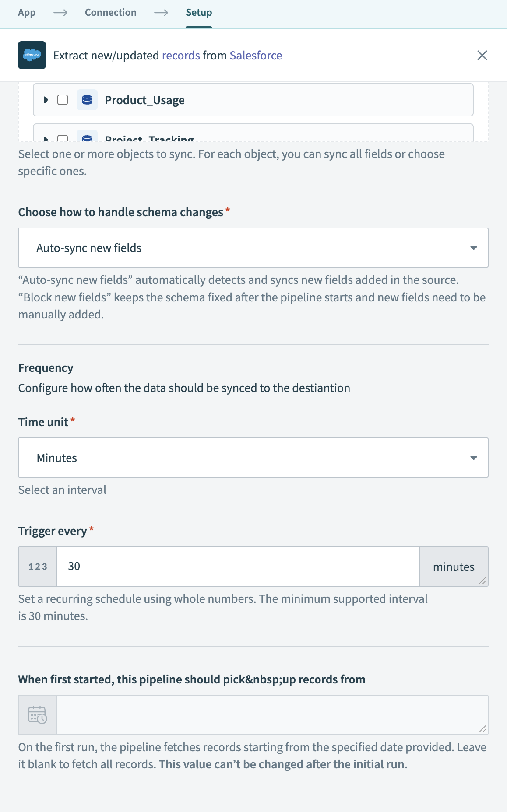Click the Salesforce app logo icon
Screen dimensions: 507x812
coord(32,55)
